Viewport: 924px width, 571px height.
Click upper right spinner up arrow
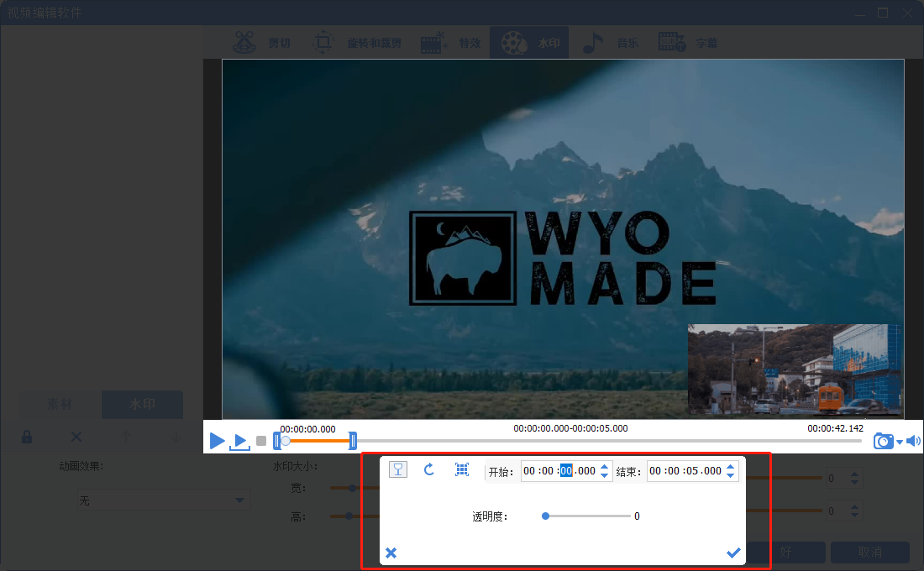click(x=855, y=474)
